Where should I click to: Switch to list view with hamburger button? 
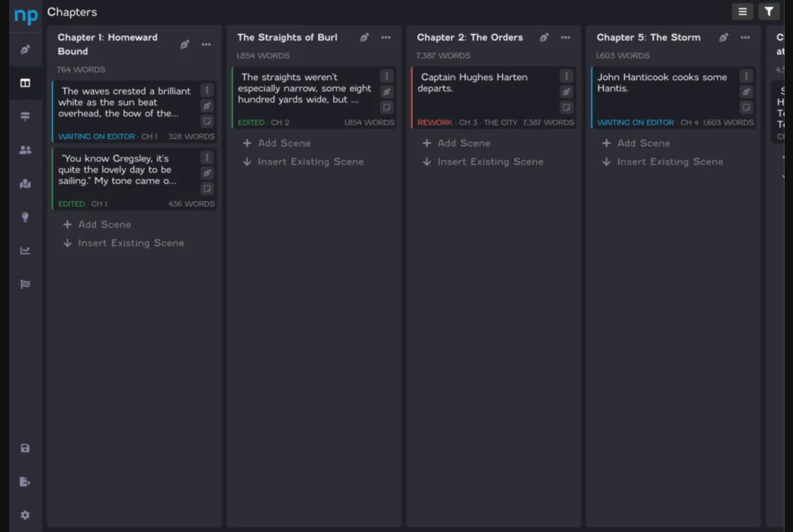[x=742, y=12]
